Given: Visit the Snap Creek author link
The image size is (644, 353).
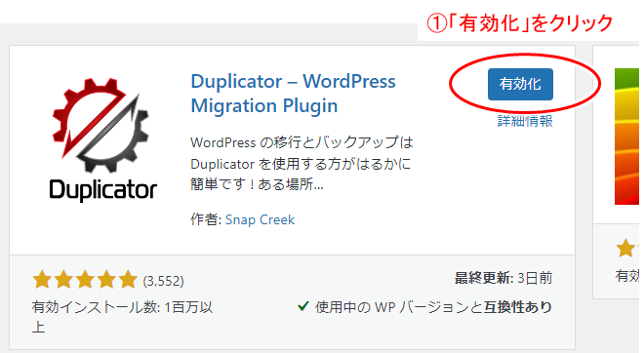Looking at the screenshot, I should click(x=260, y=219).
